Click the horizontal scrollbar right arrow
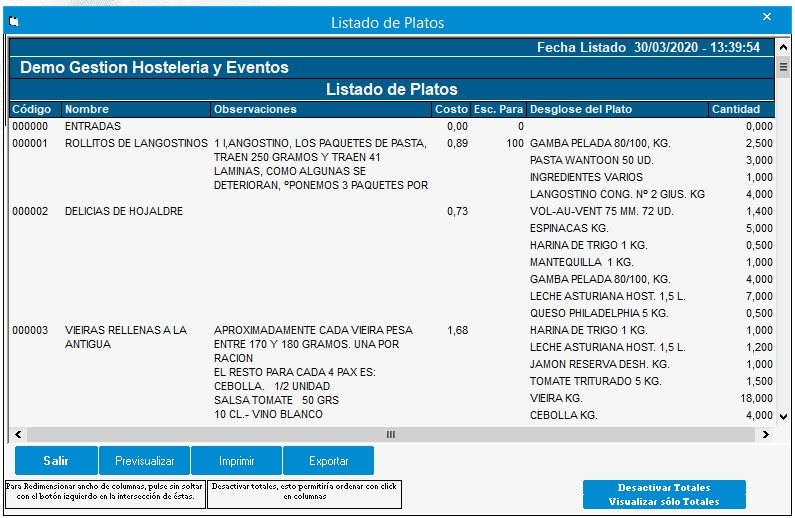The height and width of the screenshot is (518, 795). tap(766, 434)
